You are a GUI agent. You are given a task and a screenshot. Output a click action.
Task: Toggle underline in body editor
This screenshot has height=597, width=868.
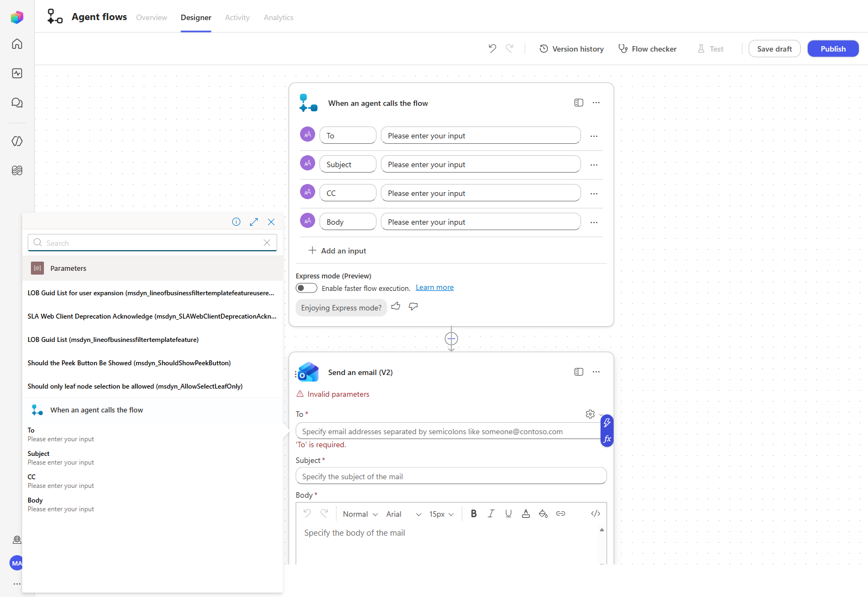tap(508, 513)
